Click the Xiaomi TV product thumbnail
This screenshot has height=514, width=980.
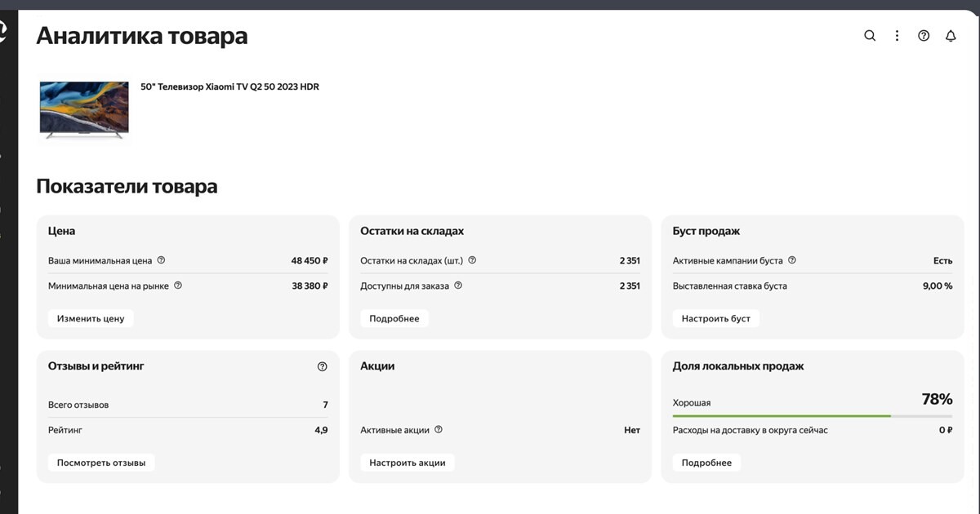click(84, 109)
